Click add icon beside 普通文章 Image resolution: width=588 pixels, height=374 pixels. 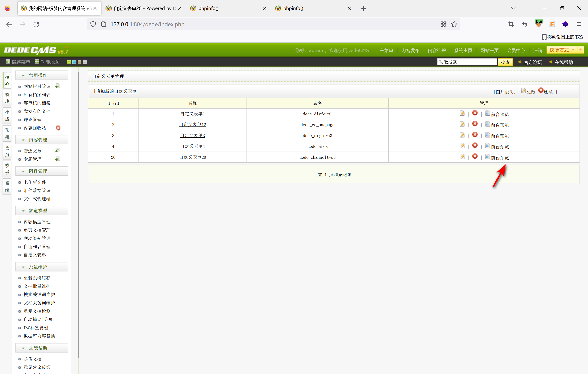[x=58, y=150]
